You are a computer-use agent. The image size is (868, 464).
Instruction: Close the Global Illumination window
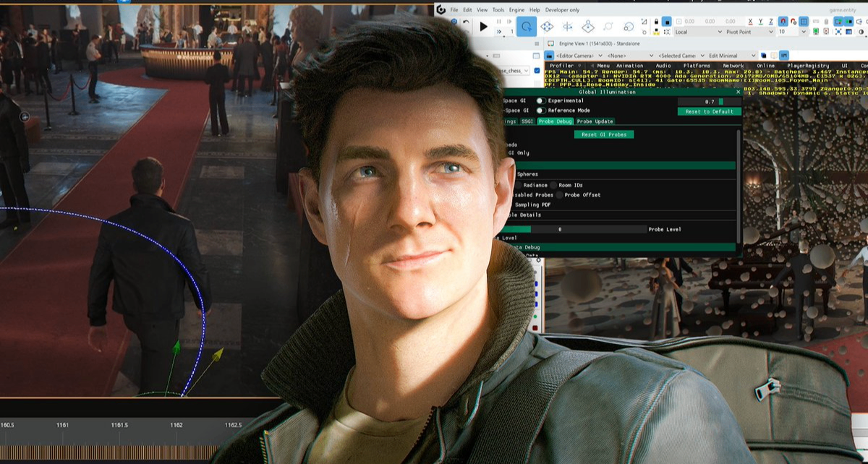point(738,92)
